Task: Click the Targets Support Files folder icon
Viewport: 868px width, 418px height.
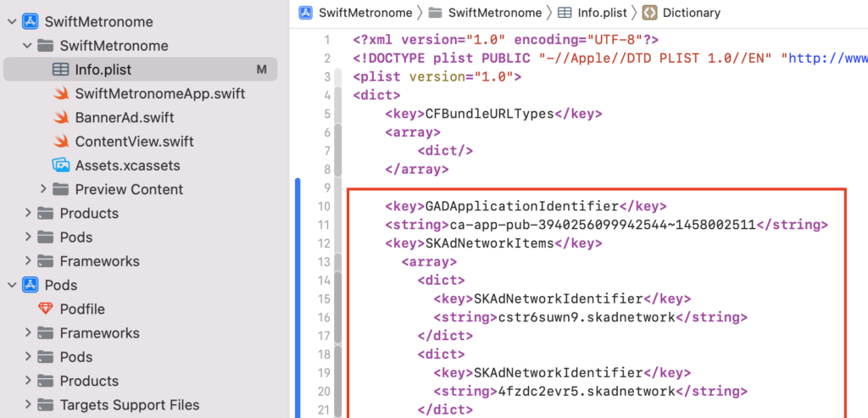Action: pos(45,404)
